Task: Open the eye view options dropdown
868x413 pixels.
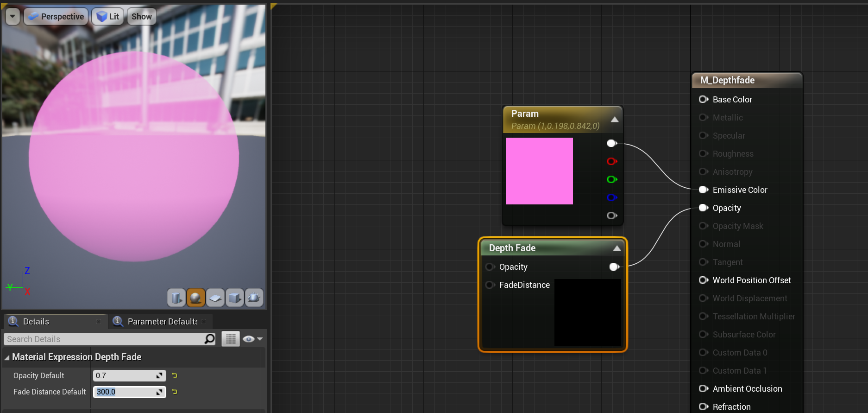Action: point(252,339)
